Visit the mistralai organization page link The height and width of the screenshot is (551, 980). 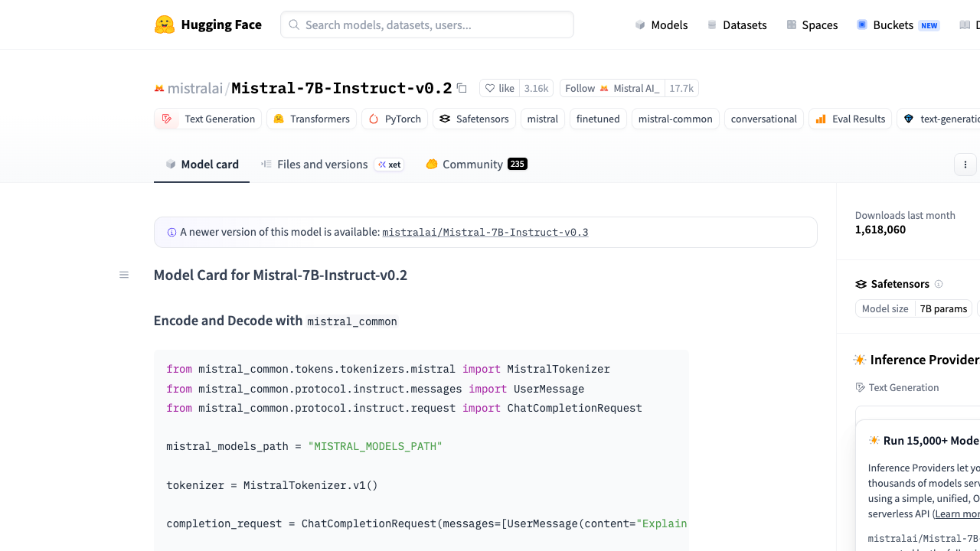(x=195, y=88)
